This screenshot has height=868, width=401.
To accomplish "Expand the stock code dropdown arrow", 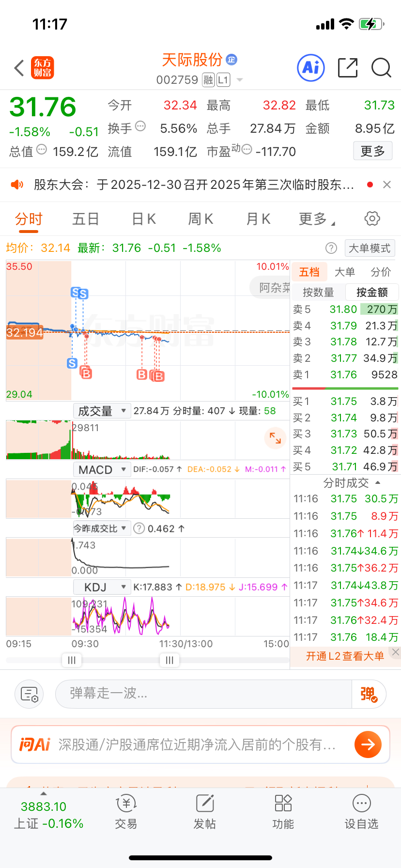I will click(x=239, y=80).
